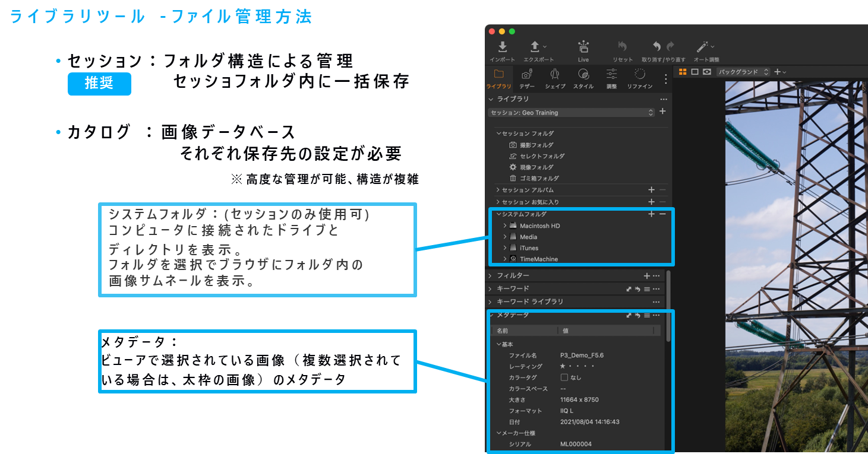
Task: Click minus in the システムフォルダ header
Action: (662, 214)
